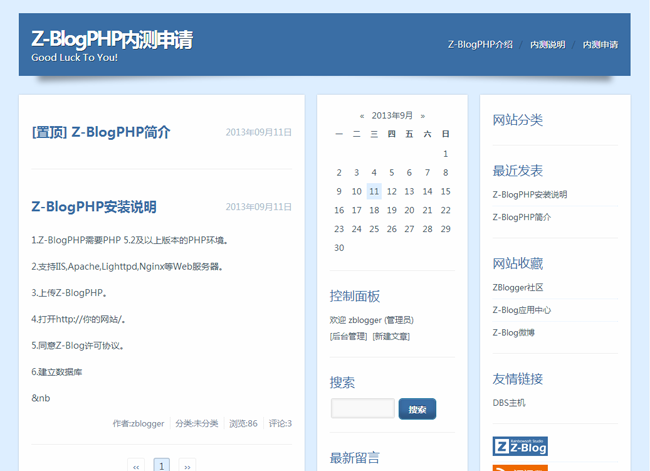Open Z-BlogPHP简介 in recent posts sidebar
Viewport: 650px width, 471px height.
(x=521, y=217)
